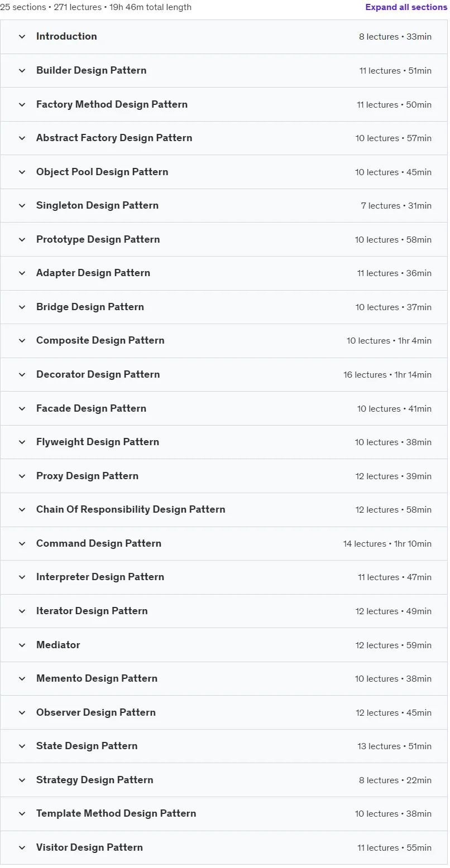Click the chevron beside Facade Design Pattern

point(22,408)
